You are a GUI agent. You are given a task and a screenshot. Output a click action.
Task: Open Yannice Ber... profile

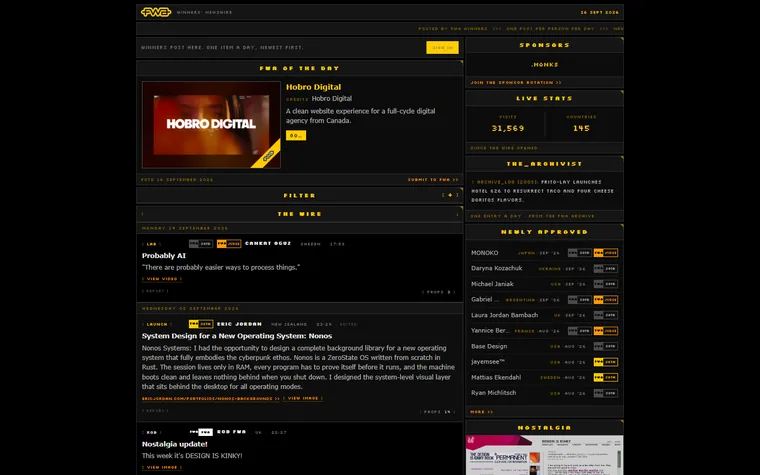(x=491, y=331)
